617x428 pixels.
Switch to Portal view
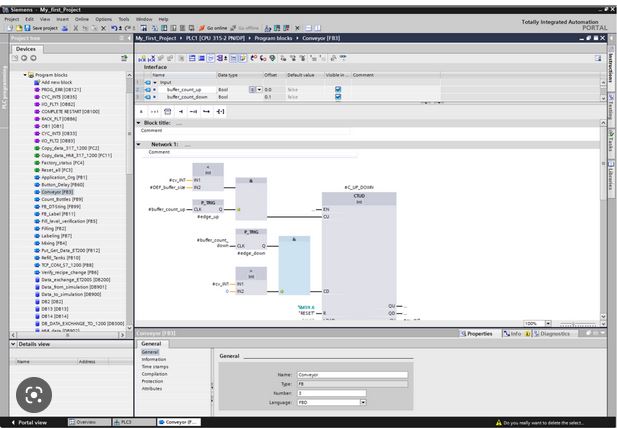(29, 422)
